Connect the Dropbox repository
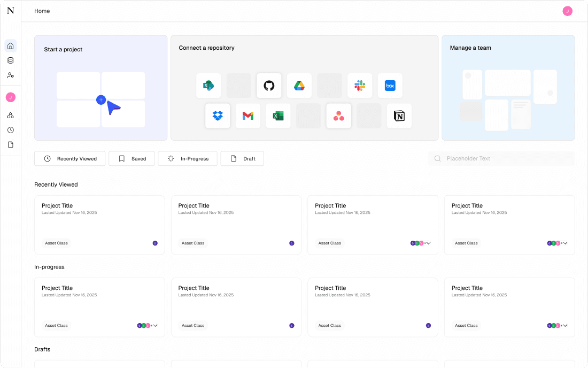Image resolution: width=588 pixels, height=368 pixels. (x=218, y=116)
